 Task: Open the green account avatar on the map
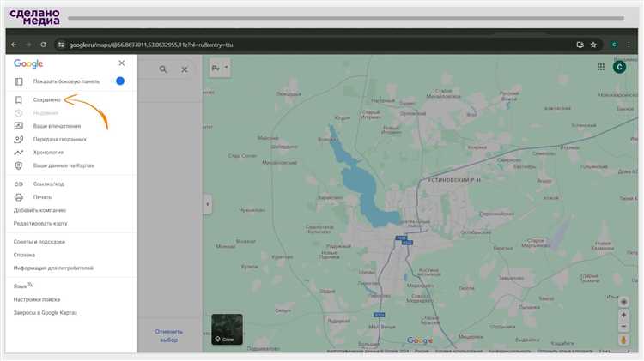[x=619, y=67]
